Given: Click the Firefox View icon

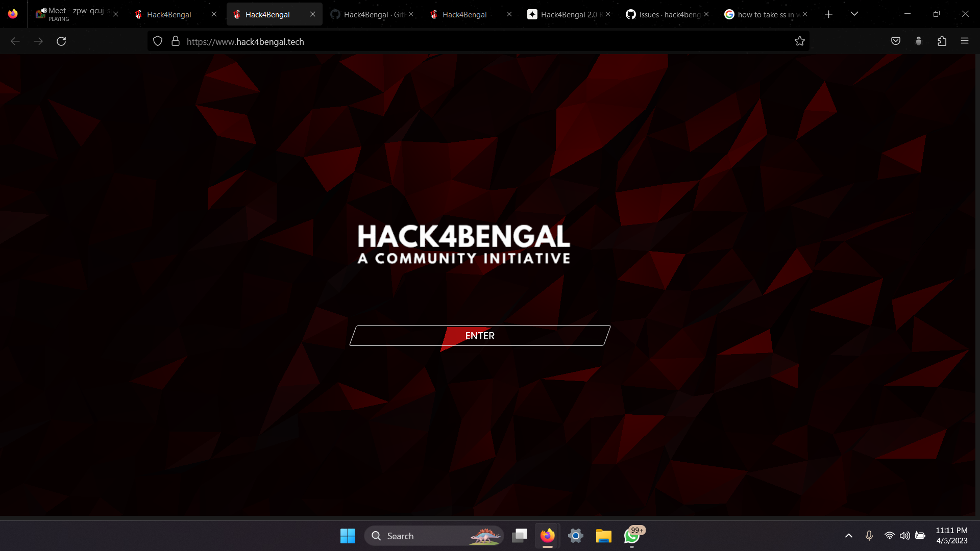Looking at the screenshot, I should point(13,14).
